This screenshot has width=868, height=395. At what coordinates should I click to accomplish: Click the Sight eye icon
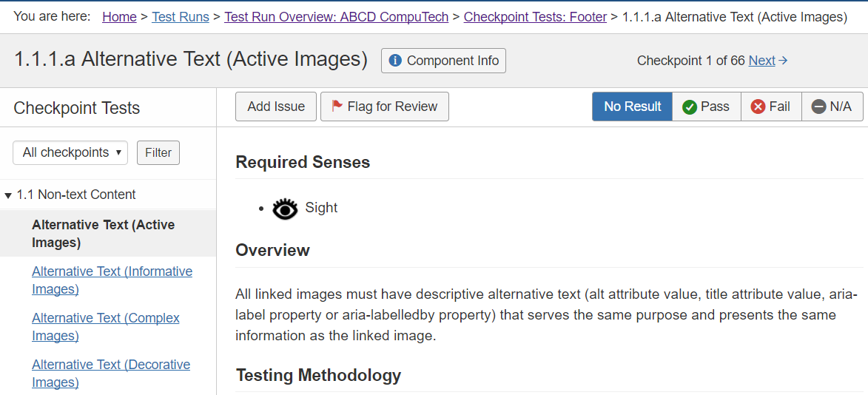[285, 209]
